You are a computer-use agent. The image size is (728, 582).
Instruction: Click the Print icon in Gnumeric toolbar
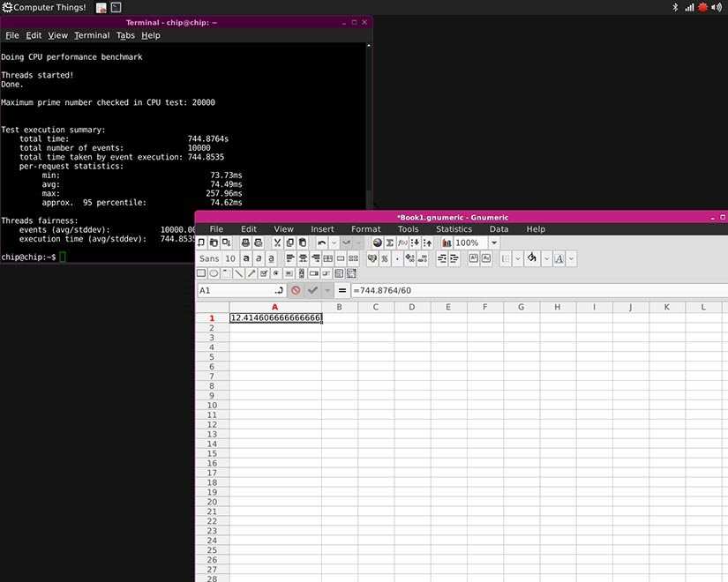click(x=245, y=242)
